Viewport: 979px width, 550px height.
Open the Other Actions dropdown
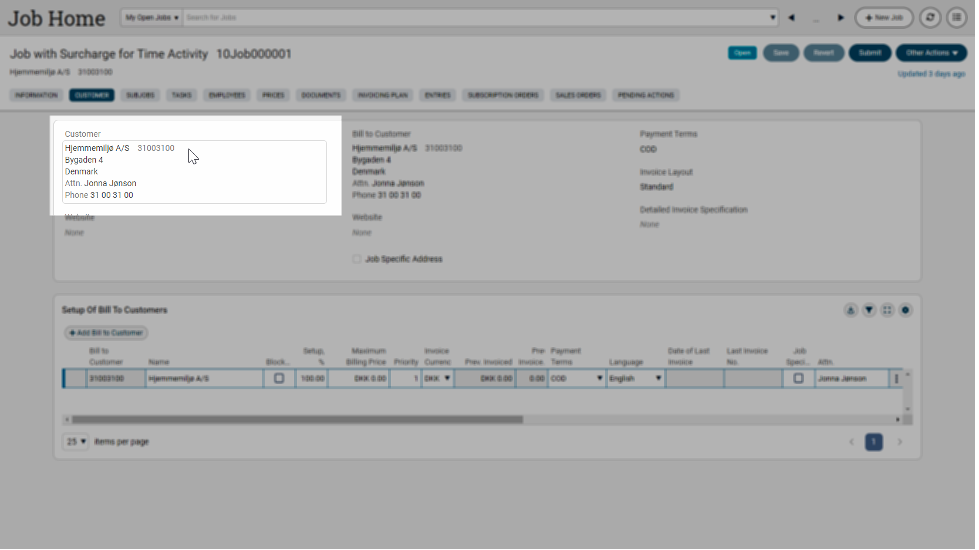[x=931, y=53]
